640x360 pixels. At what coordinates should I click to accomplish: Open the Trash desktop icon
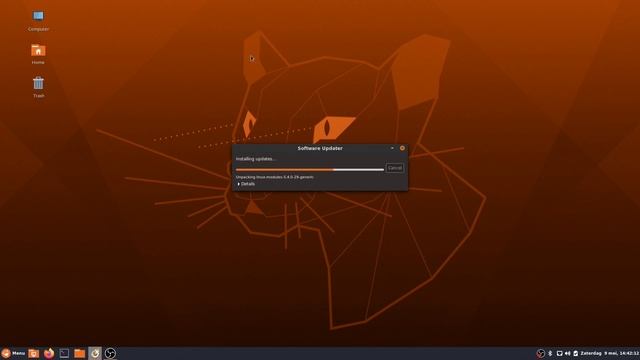[x=38, y=87]
